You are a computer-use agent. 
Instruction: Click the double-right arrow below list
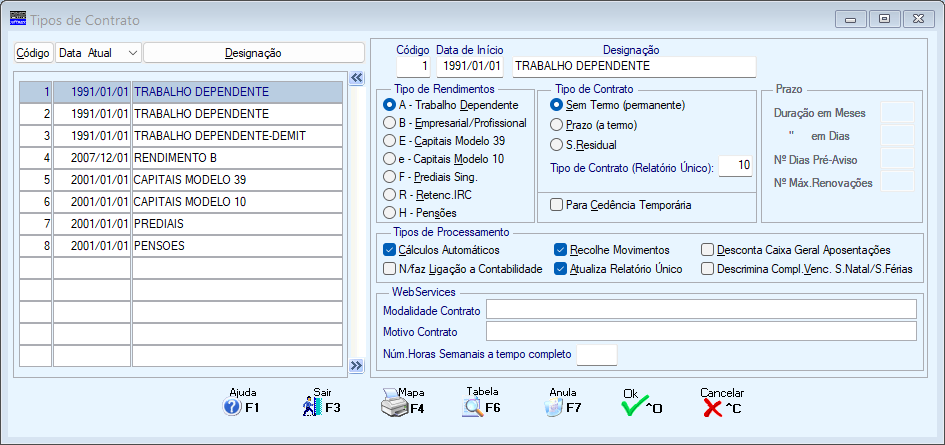point(356,365)
